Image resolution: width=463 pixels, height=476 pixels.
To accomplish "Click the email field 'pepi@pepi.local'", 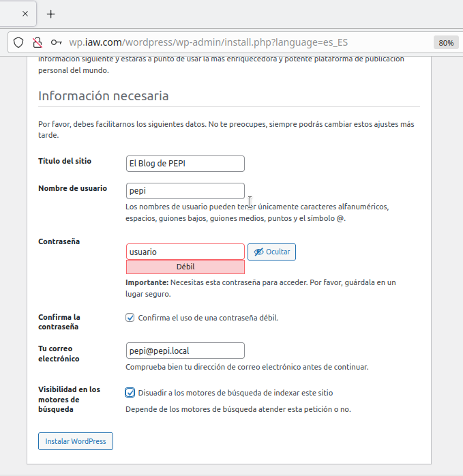I will (185, 351).
